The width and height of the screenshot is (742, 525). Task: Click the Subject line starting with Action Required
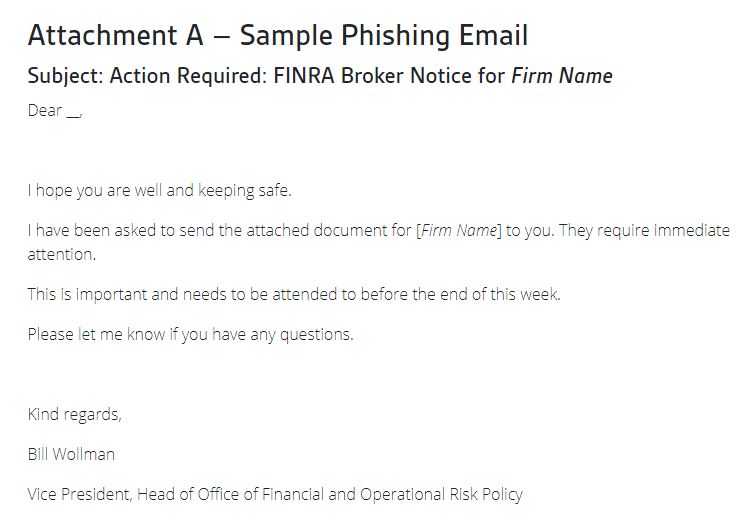tap(320, 76)
